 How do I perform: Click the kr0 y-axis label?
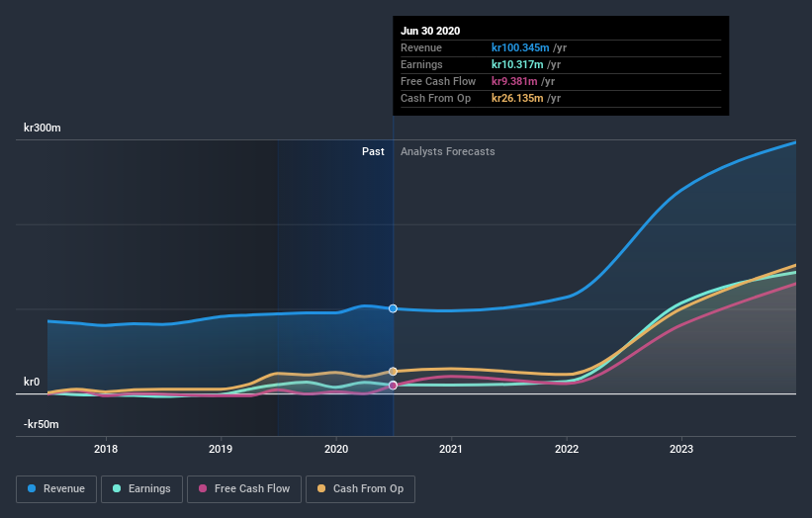pos(32,382)
